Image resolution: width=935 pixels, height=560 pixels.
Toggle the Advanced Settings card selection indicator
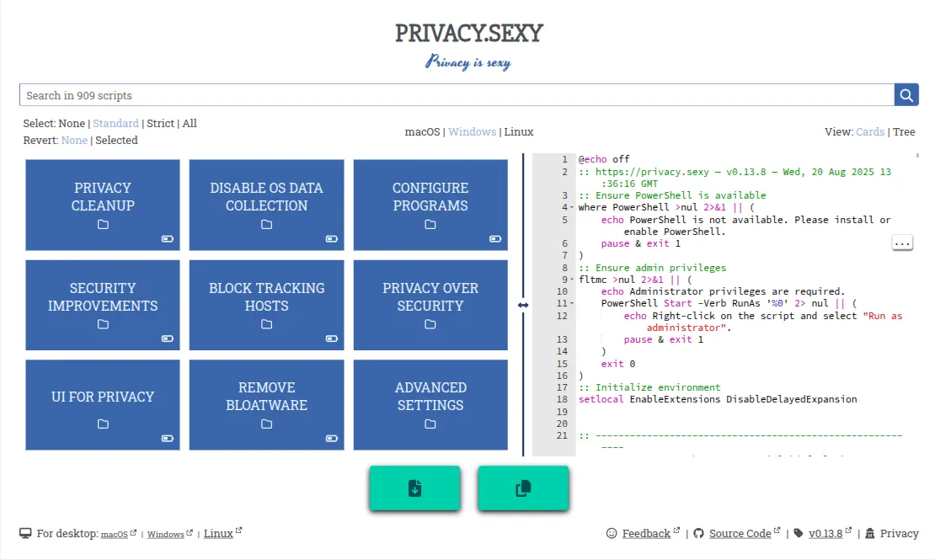(x=495, y=439)
